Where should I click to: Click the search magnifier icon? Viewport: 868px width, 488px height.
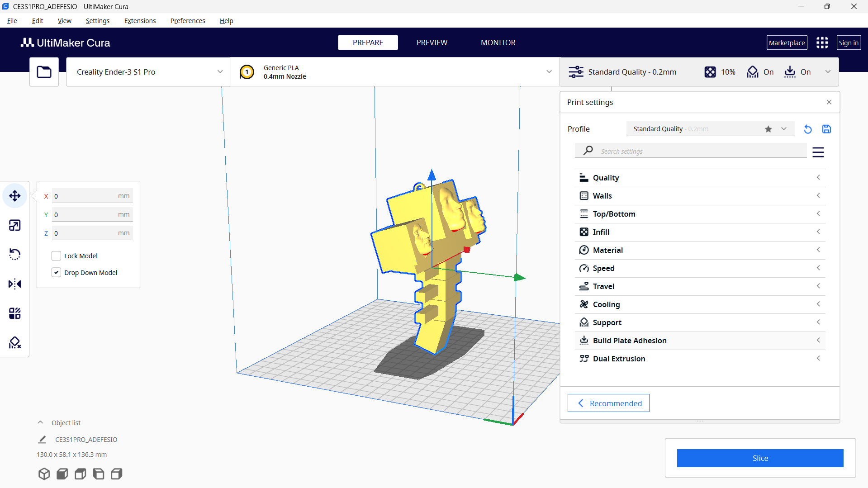click(588, 151)
